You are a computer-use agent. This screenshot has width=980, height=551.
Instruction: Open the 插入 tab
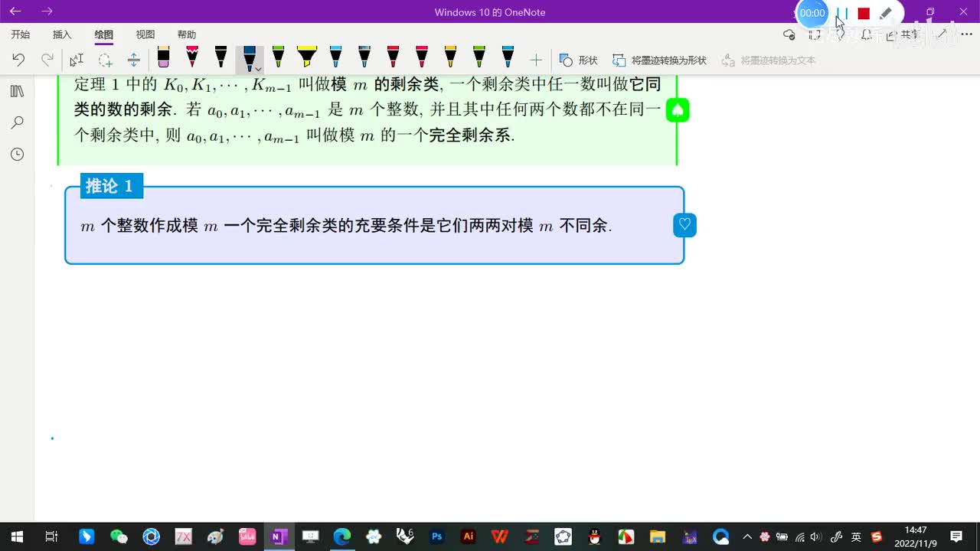coord(62,34)
